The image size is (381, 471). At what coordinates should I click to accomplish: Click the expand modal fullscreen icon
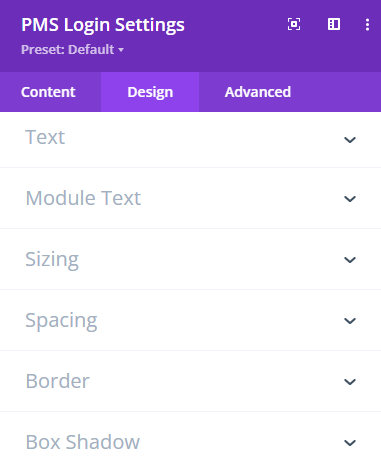[294, 24]
